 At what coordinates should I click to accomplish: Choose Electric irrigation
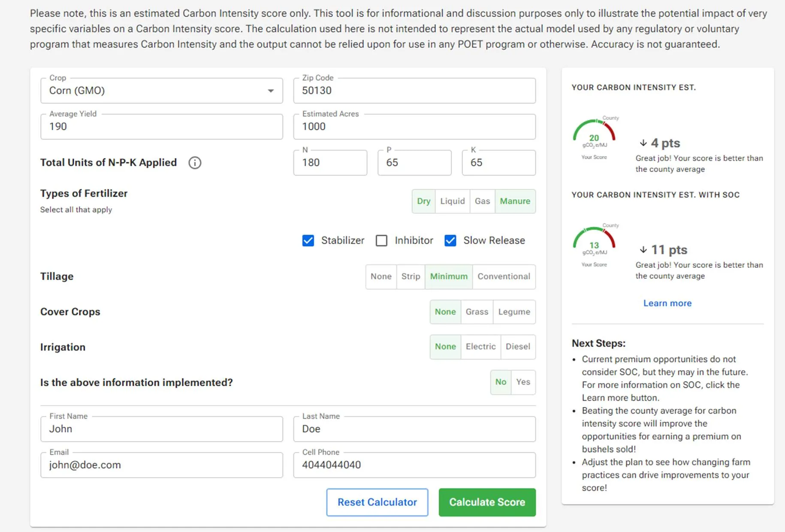(481, 347)
